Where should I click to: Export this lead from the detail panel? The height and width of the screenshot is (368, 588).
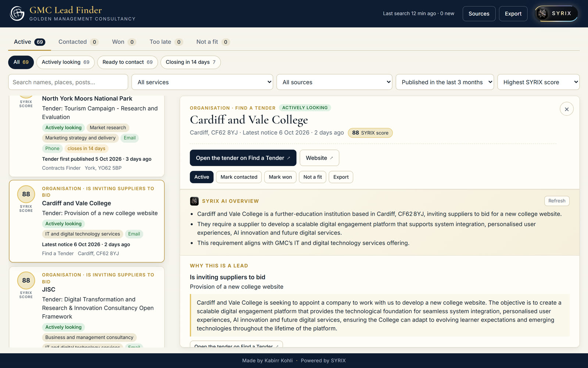tap(341, 177)
